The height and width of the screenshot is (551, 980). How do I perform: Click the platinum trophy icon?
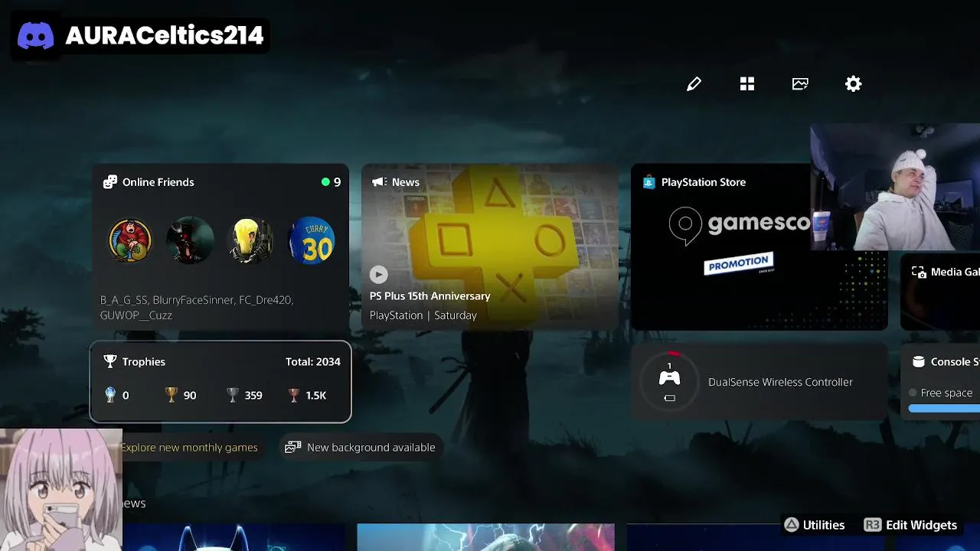pos(110,395)
